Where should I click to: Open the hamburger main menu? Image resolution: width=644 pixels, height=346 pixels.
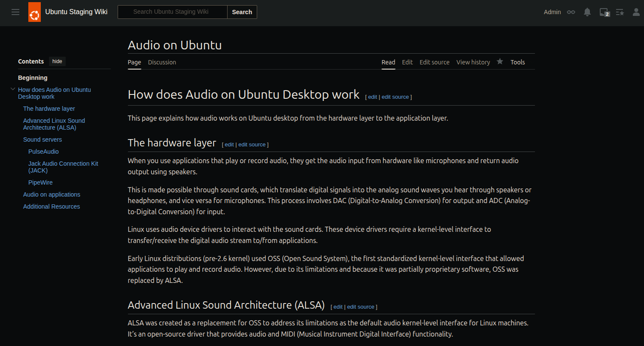click(15, 12)
